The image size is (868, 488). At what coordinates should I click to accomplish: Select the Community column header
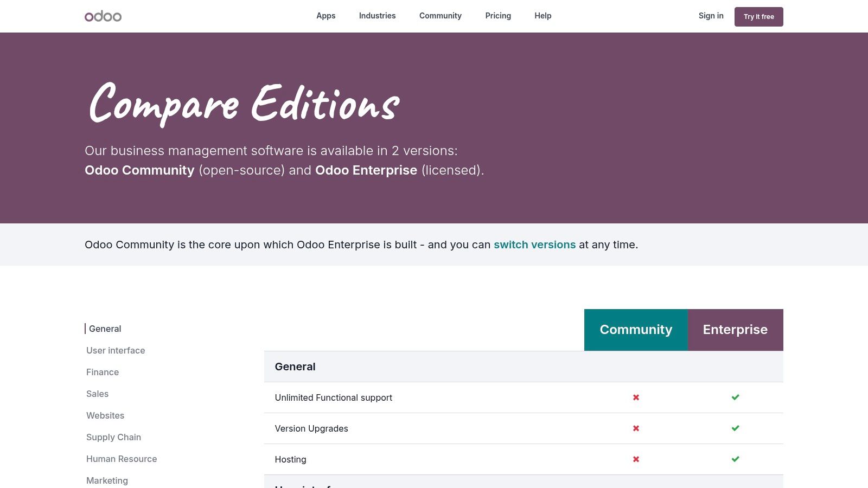click(x=635, y=329)
